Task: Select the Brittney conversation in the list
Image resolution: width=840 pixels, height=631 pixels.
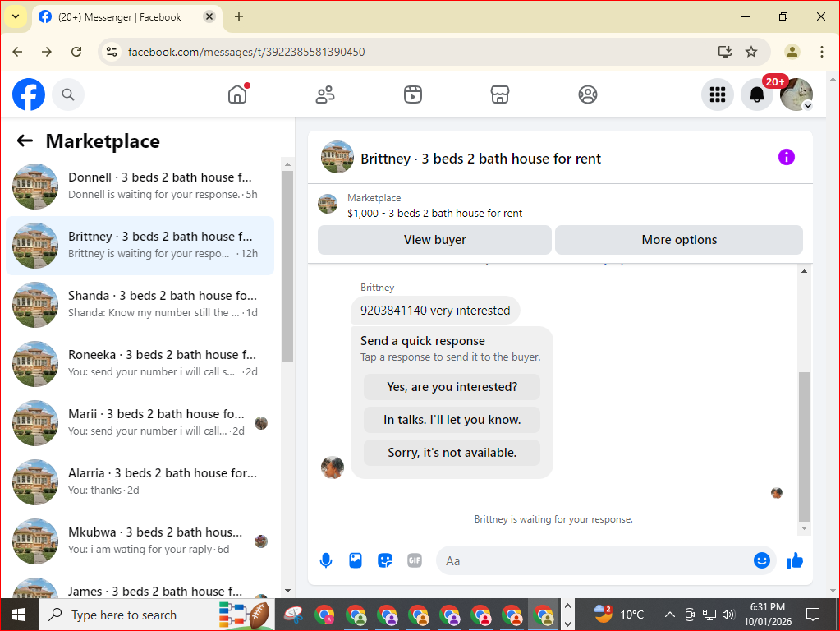Action: (x=140, y=246)
